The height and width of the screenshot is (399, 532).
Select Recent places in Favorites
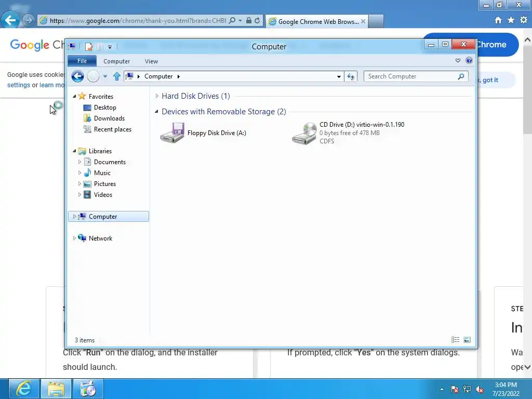coord(112,129)
